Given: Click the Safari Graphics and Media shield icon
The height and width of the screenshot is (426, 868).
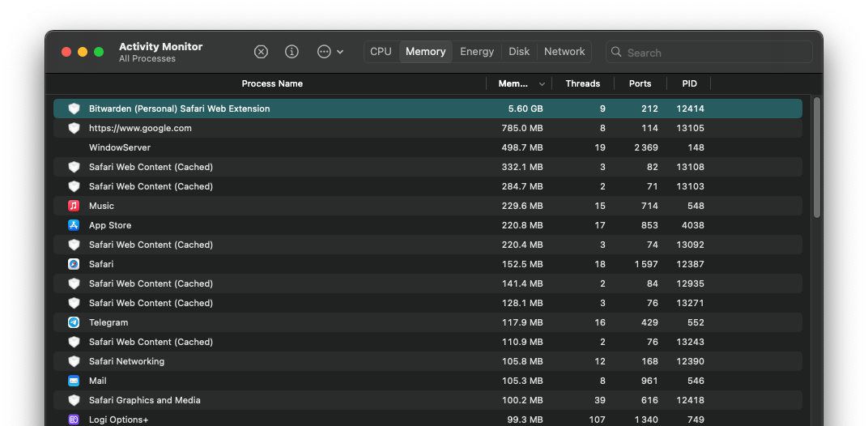Looking at the screenshot, I should pyautogui.click(x=74, y=400).
